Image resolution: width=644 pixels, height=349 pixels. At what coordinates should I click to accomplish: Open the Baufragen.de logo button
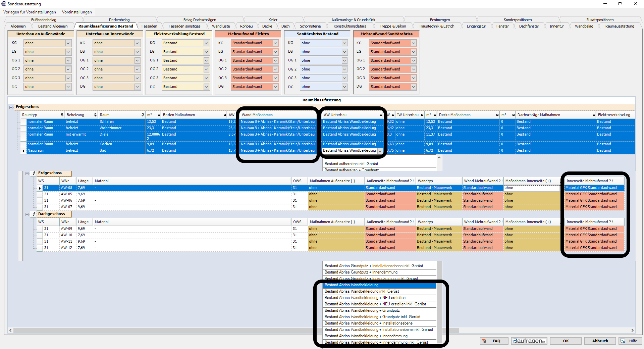[x=529, y=341]
